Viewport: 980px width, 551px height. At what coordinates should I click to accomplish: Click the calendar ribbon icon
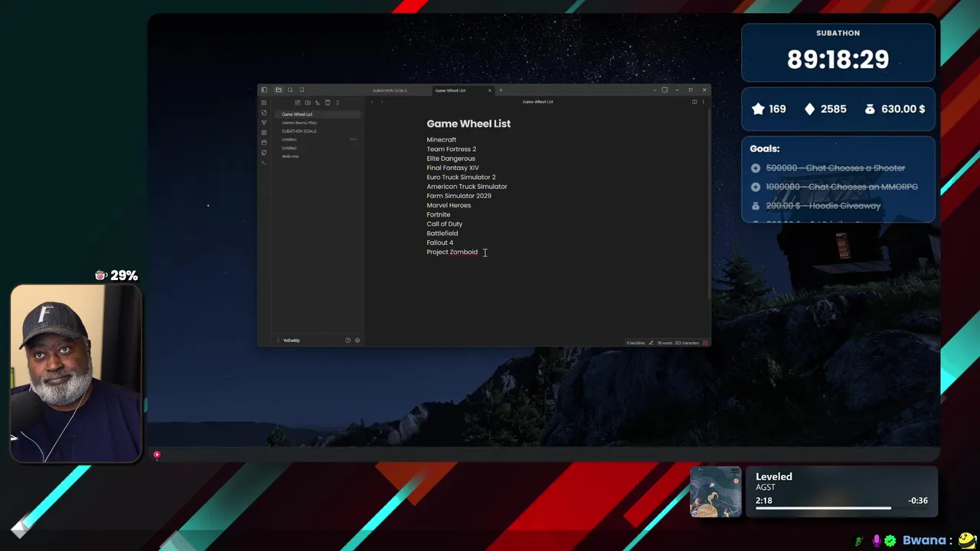coord(264,142)
